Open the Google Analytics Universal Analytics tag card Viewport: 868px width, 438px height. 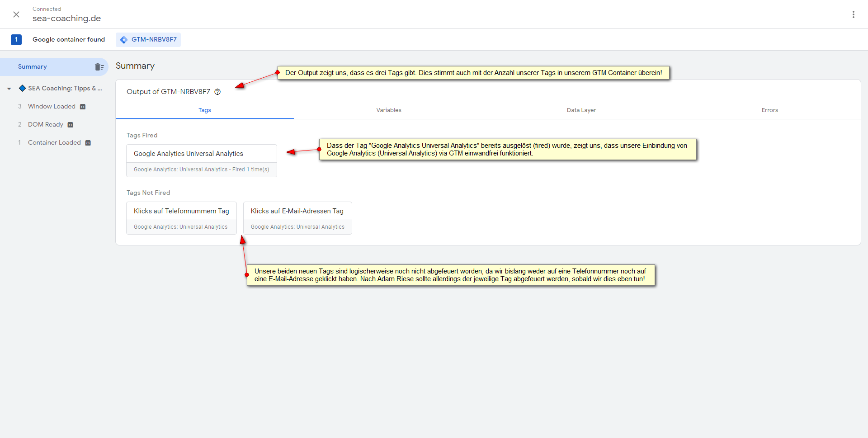(x=202, y=161)
